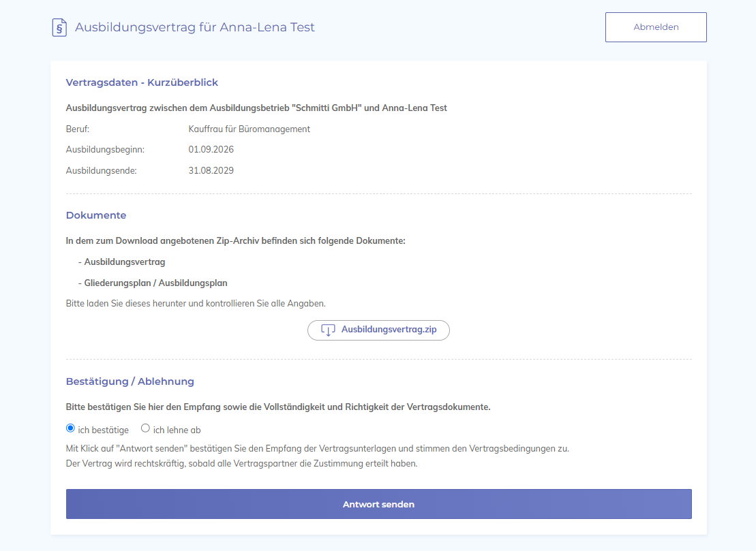Click the "Dokumente" section heading
Screen dimensions: 756x551
pyautogui.click(x=96, y=215)
